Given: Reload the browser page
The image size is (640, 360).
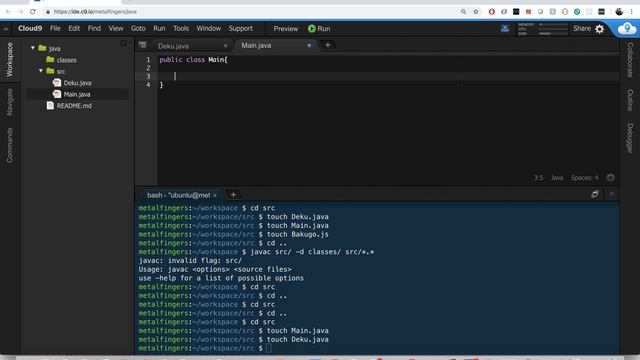Looking at the screenshot, I should point(33,11).
